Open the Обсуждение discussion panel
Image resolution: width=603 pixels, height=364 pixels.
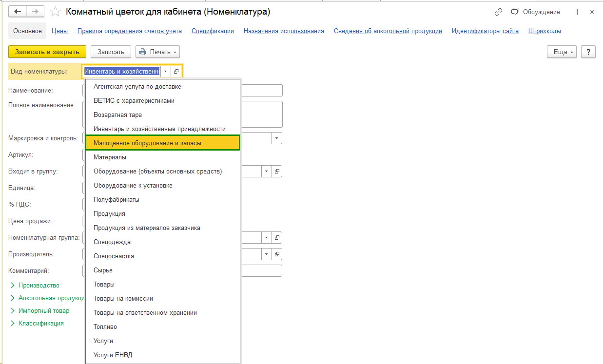[x=535, y=12]
